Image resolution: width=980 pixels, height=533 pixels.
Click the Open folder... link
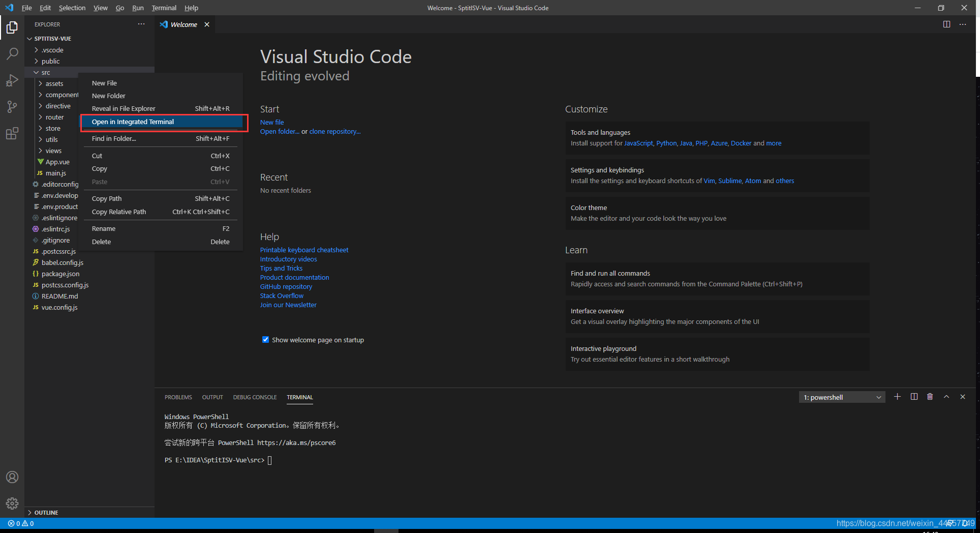tap(280, 131)
